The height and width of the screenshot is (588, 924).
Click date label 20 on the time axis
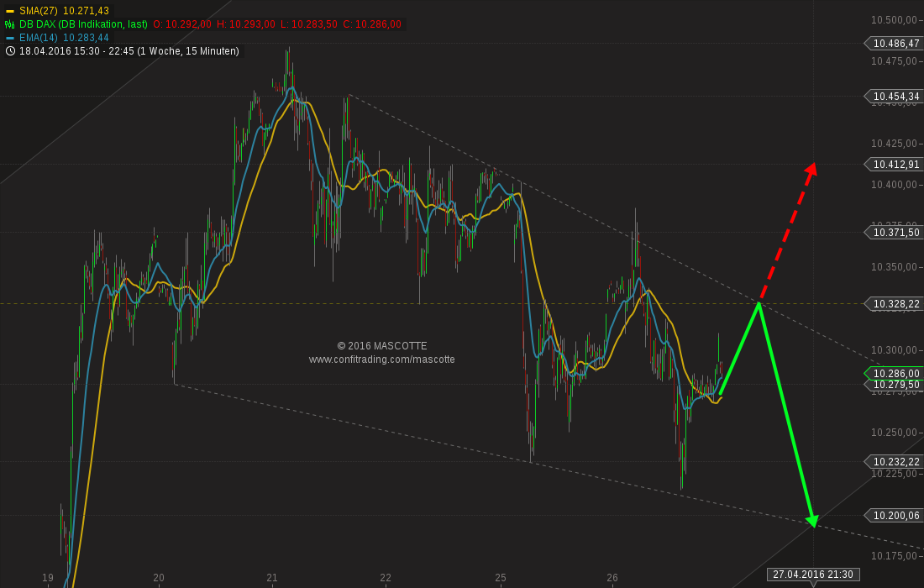[159, 578]
